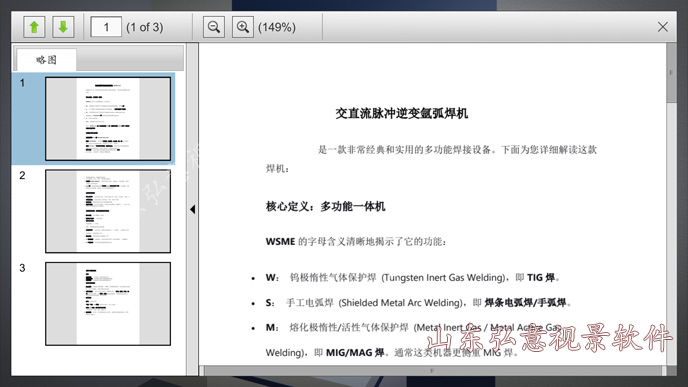Viewport: 688px width, 387px height.
Task: Select page 1 thumbnail
Action: click(x=108, y=118)
